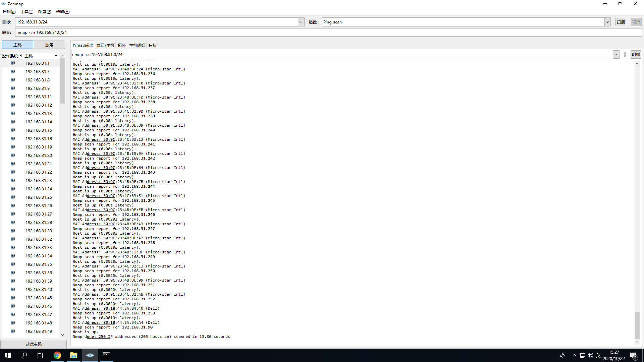Open the command prompt taskbar icon
This screenshot has height=362, width=644.
[106, 355]
